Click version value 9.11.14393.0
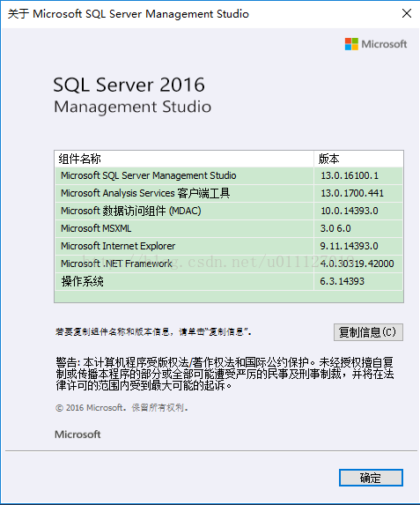 pos(350,247)
